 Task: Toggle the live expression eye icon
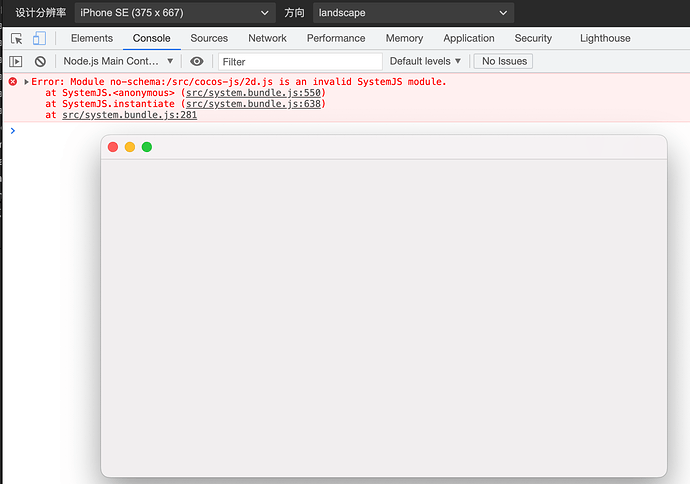[x=197, y=61]
